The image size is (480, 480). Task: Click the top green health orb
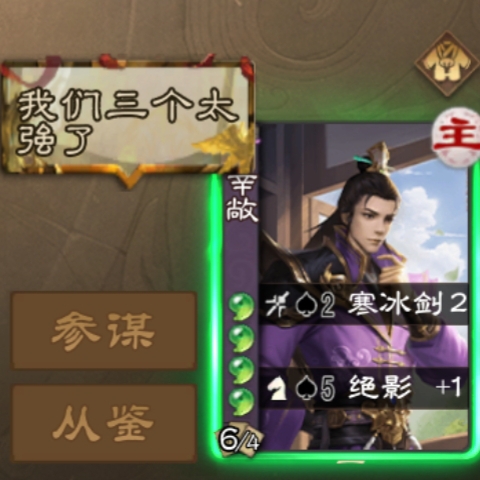click(x=241, y=306)
